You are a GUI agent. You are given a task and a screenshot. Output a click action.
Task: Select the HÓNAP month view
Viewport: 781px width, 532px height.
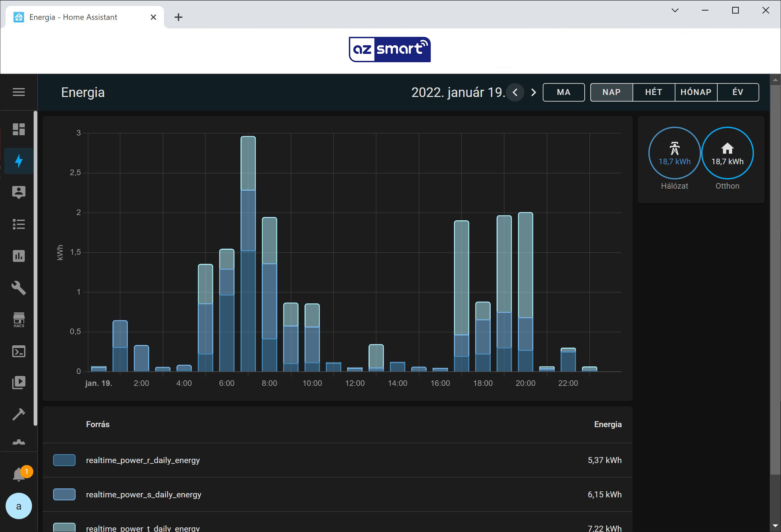coord(696,92)
